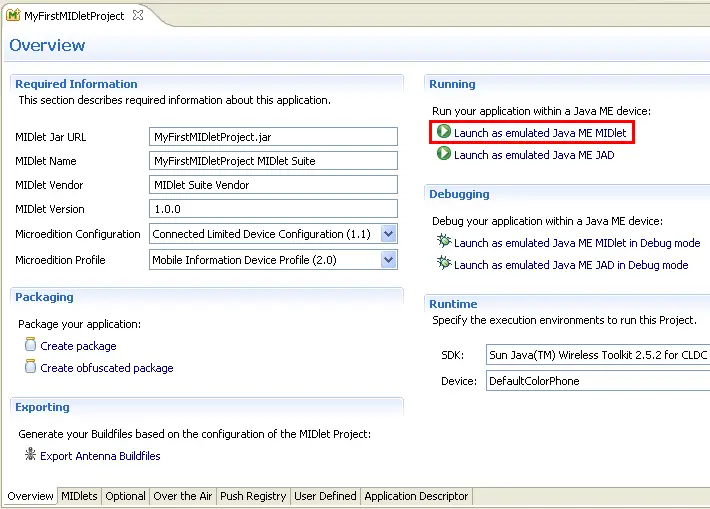Click the green run icon for emulated MIDlet
Image resolution: width=710 pixels, height=509 pixels.
(x=443, y=132)
